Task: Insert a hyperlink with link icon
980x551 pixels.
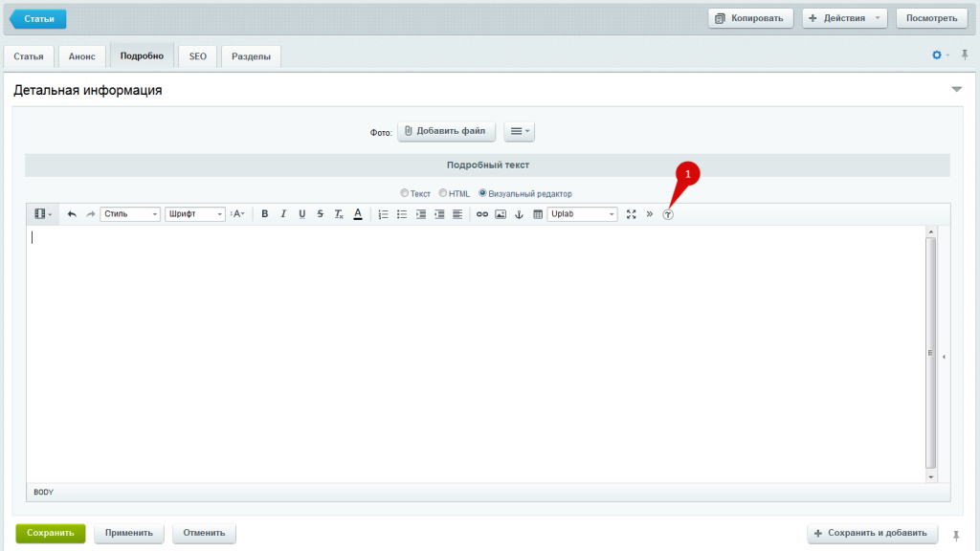Action: click(x=482, y=214)
